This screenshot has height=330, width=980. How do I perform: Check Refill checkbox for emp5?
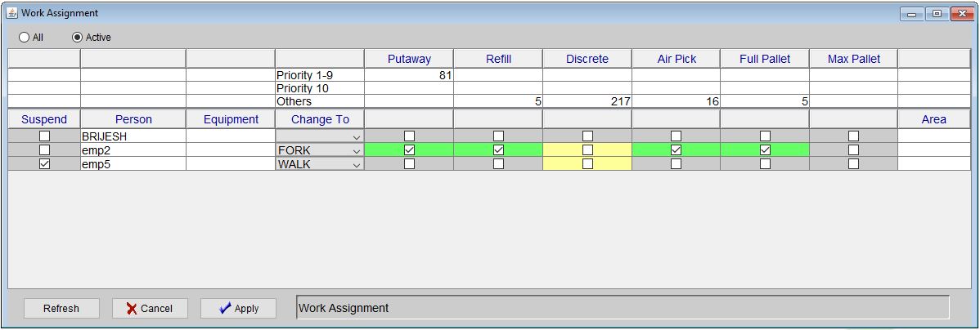[499, 163]
